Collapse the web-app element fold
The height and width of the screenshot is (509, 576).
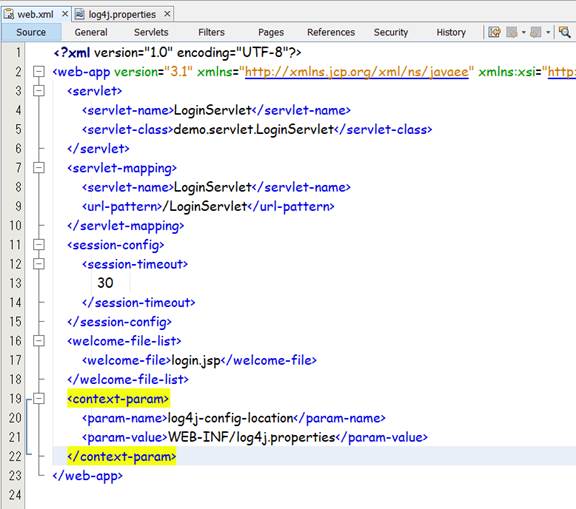(39, 71)
